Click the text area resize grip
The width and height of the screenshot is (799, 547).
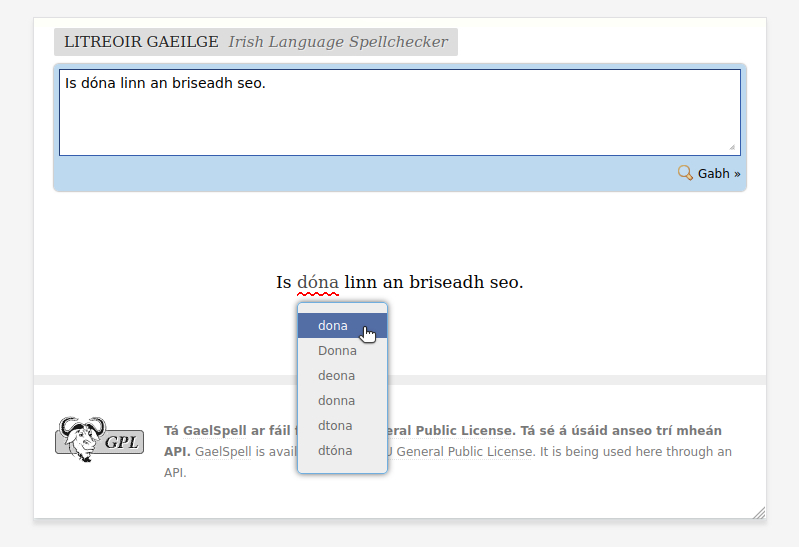pos(731,147)
